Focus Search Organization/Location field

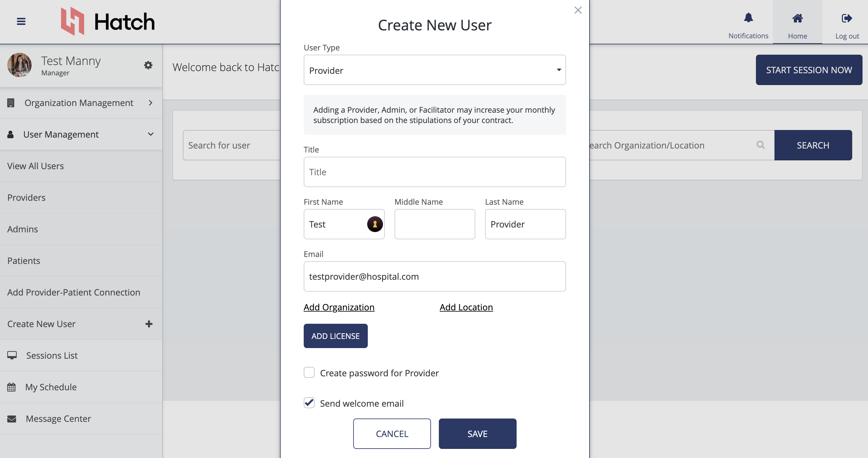click(x=682, y=145)
